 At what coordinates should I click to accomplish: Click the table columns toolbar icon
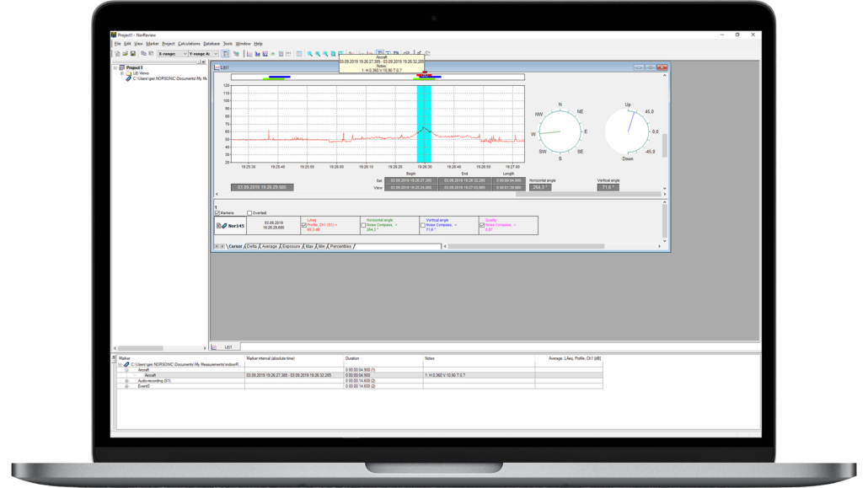click(x=299, y=54)
